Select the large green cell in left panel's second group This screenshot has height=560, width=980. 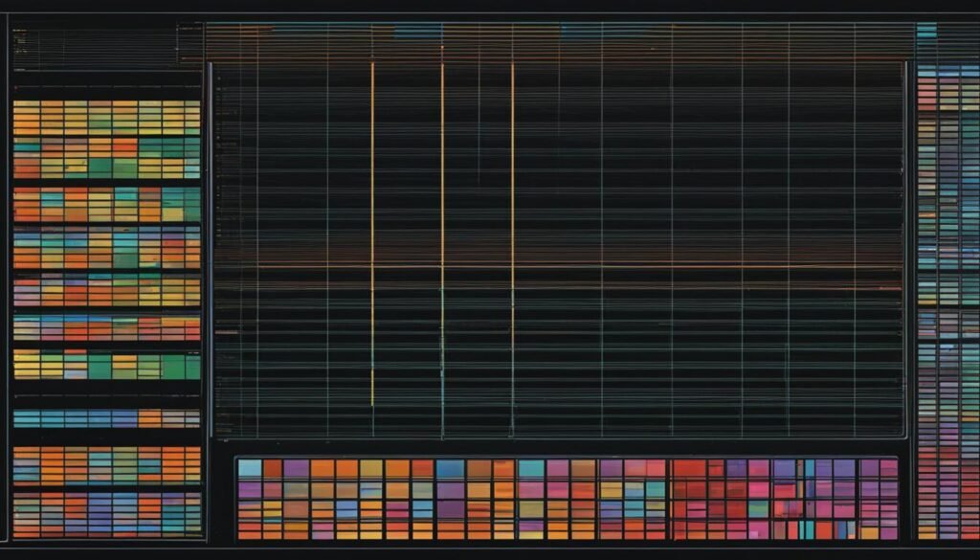pos(100,167)
